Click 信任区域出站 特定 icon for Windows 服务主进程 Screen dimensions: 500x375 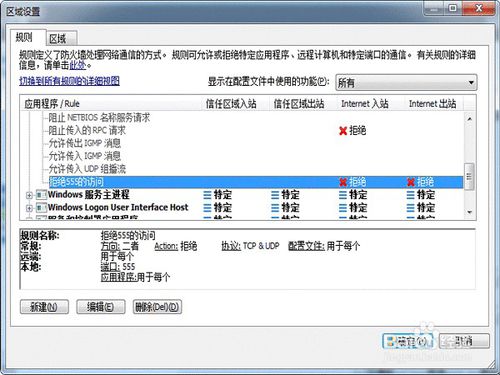point(275,195)
